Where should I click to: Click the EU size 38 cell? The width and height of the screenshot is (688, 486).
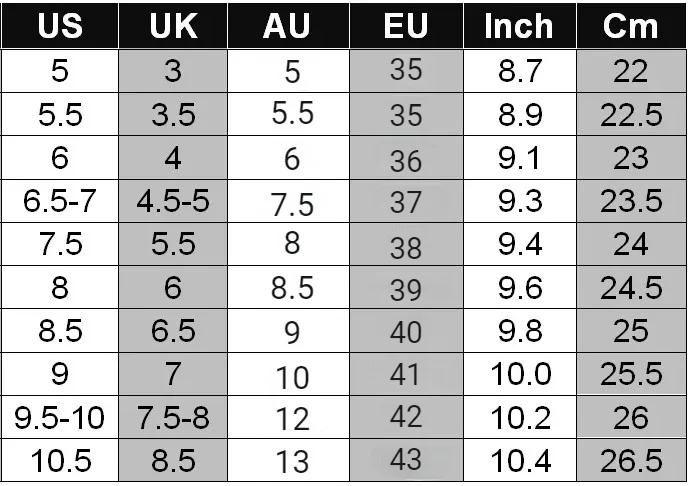pos(406,245)
